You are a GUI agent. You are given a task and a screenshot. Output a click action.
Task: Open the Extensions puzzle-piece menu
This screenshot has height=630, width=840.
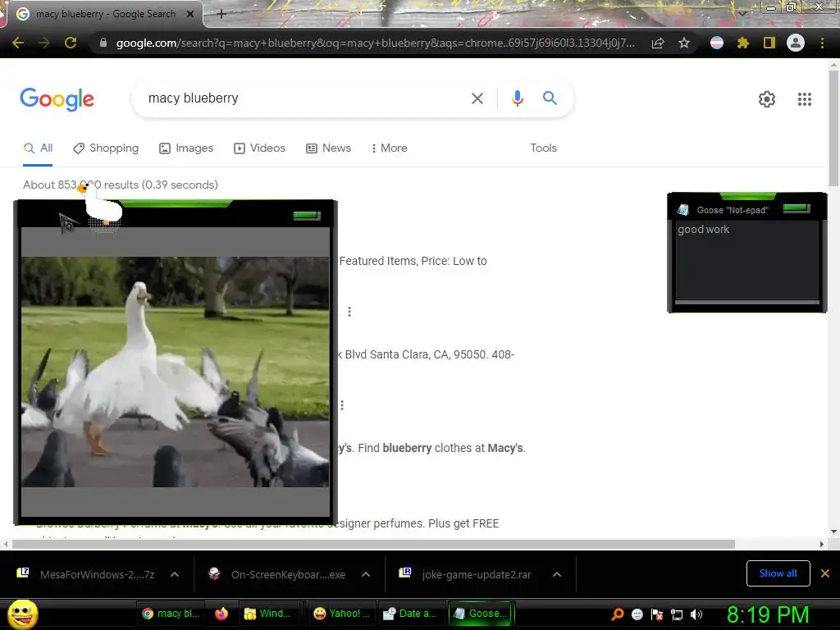(x=743, y=43)
